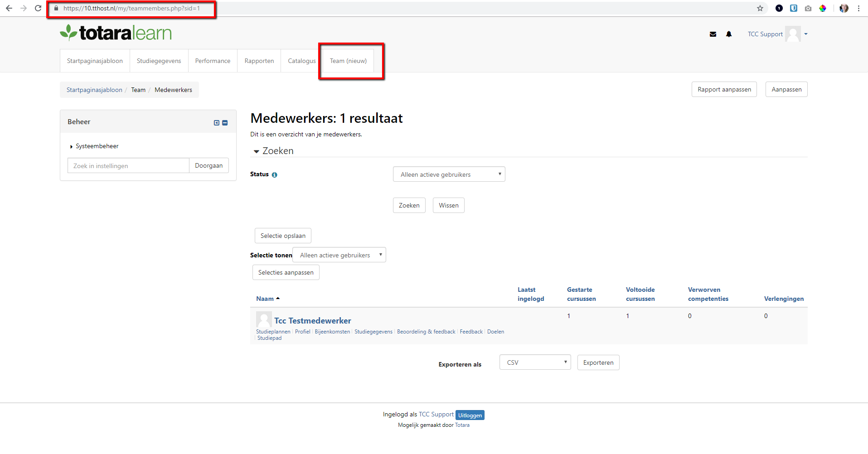Focus the Zoek in instellingen field
Viewport: 868px width, 454px height.
tap(128, 165)
